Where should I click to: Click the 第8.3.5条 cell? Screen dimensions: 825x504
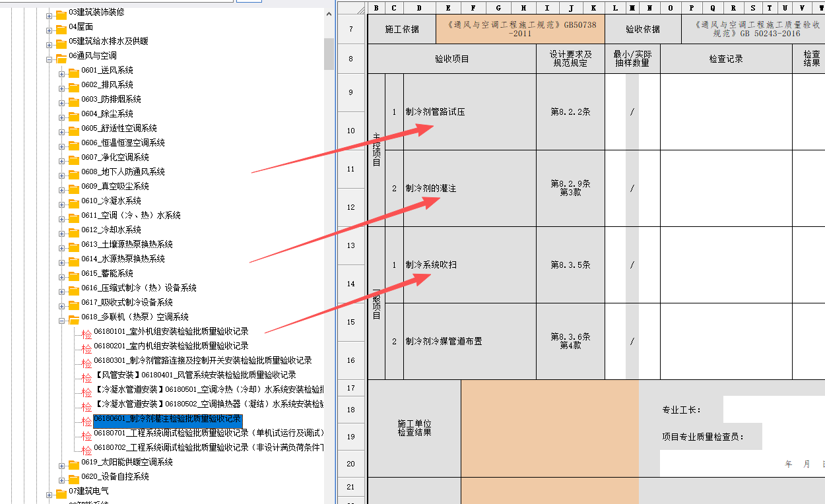pos(570,265)
